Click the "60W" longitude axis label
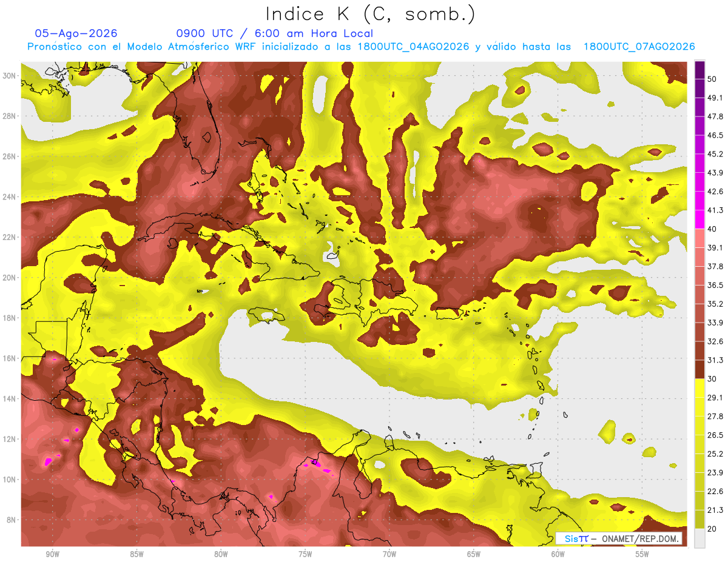The width and height of the screenshot is (728, 562). (558, 554)
